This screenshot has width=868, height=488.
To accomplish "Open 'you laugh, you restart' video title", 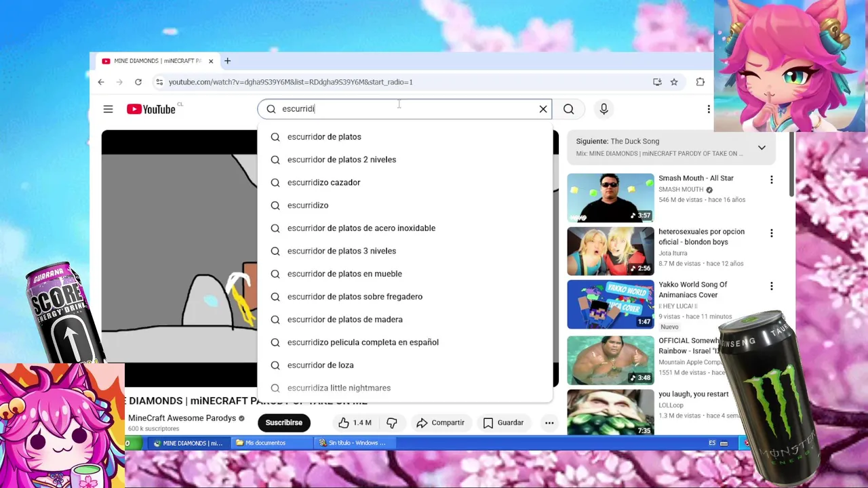I will click(x=693, y=394).
